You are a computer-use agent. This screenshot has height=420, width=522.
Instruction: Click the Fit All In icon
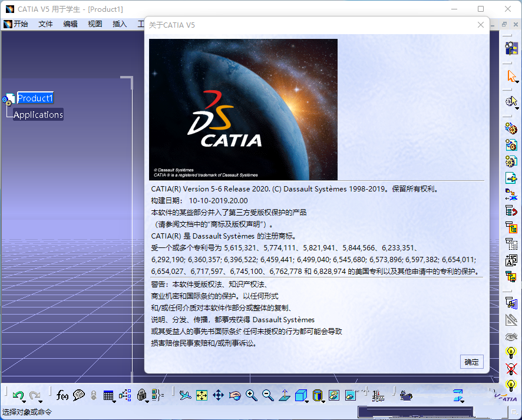tap(201, 395)
